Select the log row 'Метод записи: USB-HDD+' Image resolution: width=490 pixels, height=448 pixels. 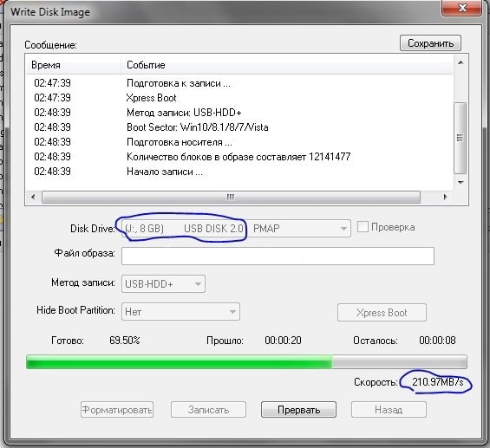pos(239,113)
